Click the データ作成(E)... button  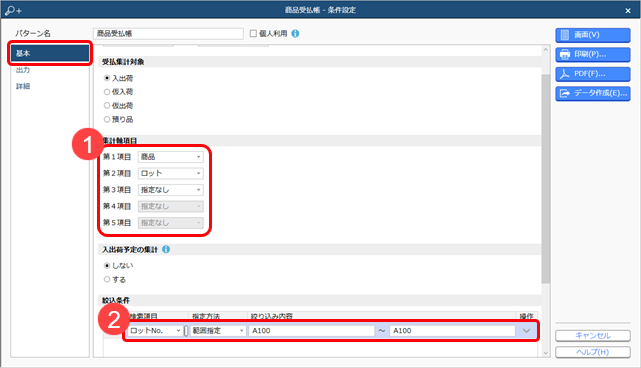tap(593, 93)
